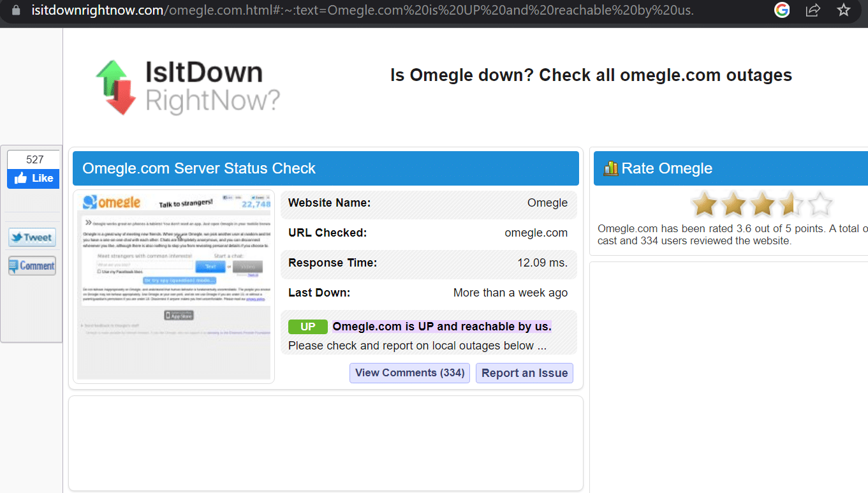Click the bar chart icon beside Rate Omegle

[611, 168]
